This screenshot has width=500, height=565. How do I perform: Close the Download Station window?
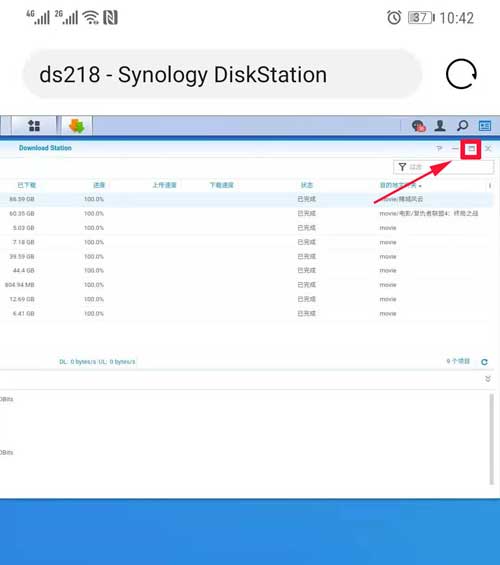(x=488, y=148)
